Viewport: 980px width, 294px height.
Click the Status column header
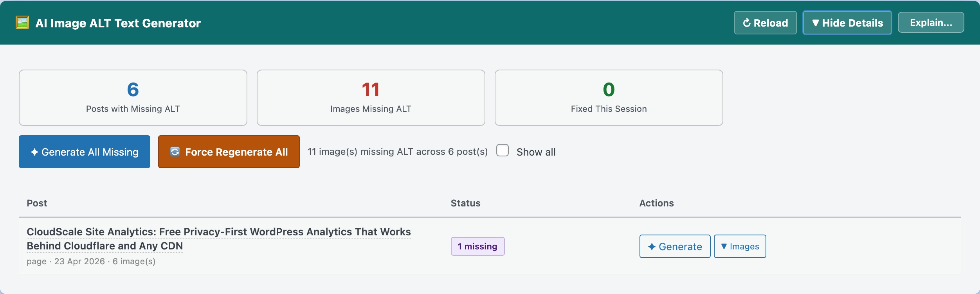466,203
